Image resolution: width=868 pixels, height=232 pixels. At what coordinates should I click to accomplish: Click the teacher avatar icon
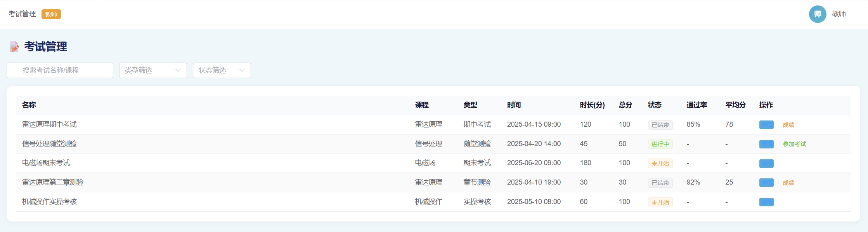[x=817, y=14]
